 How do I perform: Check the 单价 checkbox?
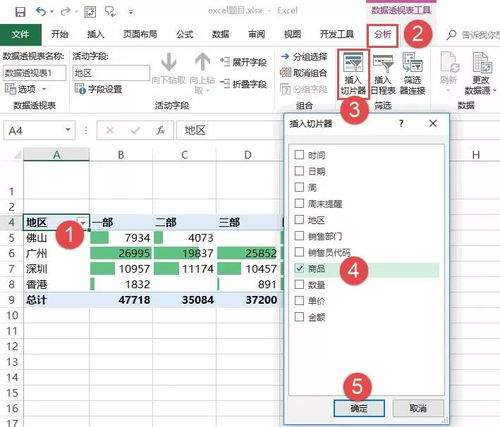pos(299,301)
